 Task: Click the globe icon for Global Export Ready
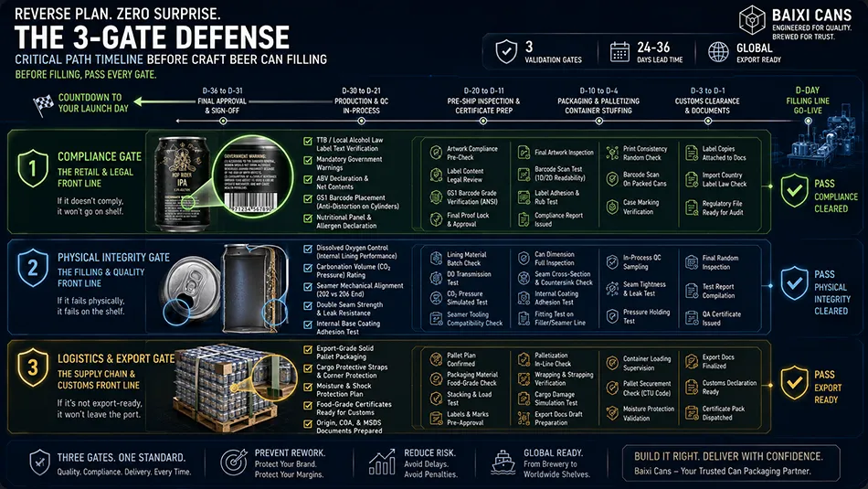[718, 52]
